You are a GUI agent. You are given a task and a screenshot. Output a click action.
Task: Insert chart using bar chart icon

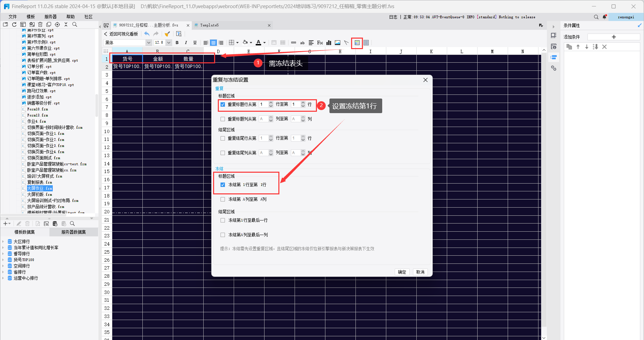tap(329, 43)
